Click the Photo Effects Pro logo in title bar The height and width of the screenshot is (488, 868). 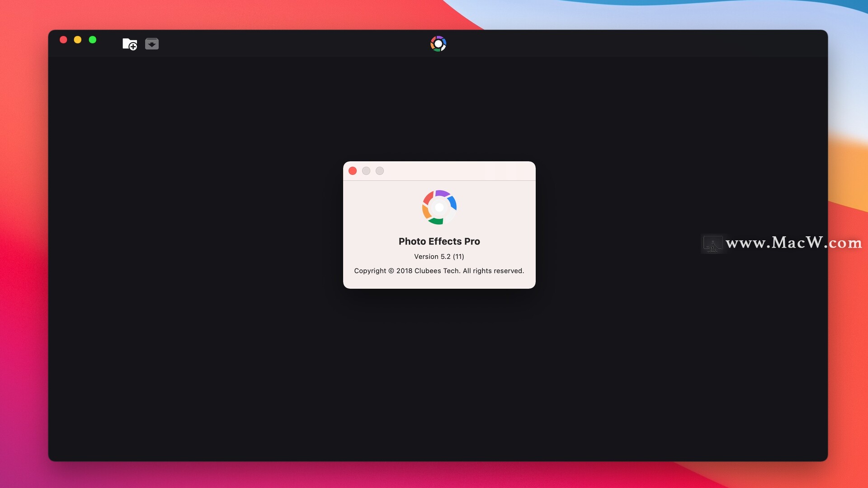438,44
